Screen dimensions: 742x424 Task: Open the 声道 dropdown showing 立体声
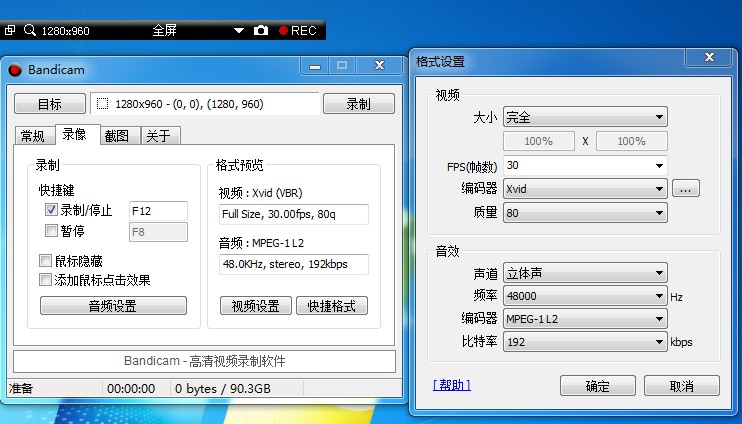[x=585, y=273]
